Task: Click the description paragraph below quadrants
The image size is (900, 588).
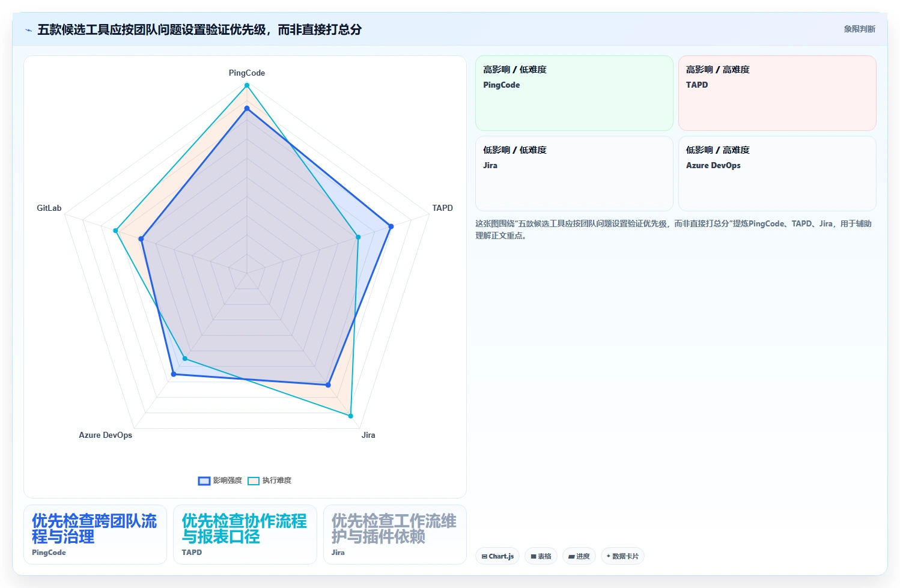Action: (673, 229)
